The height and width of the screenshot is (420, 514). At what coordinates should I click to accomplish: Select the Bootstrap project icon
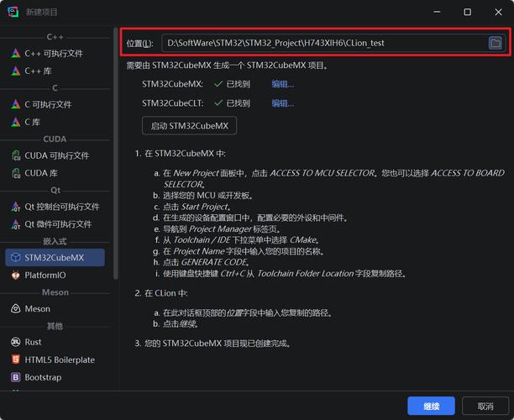coord(15,377)
